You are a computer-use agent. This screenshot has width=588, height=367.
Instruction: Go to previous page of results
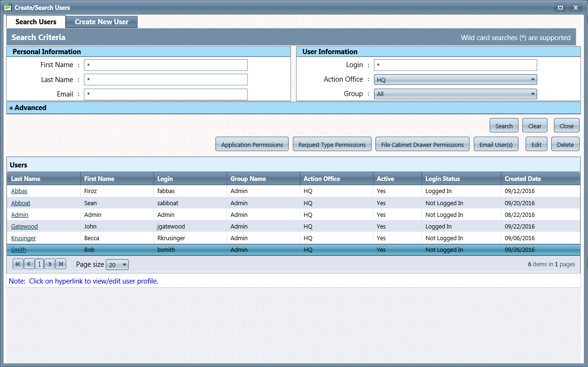click(29, 264)
